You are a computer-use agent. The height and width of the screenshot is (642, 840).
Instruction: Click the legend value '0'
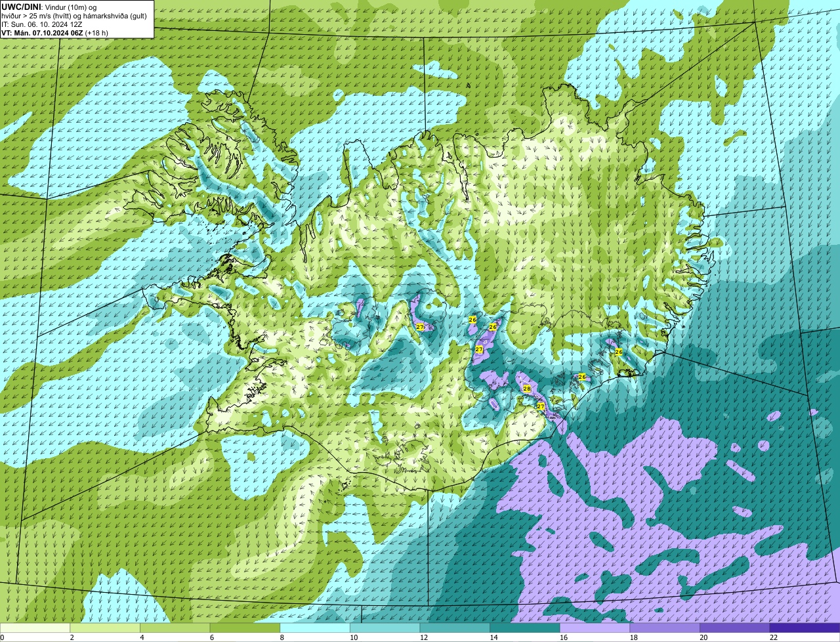tap(2, 637)
